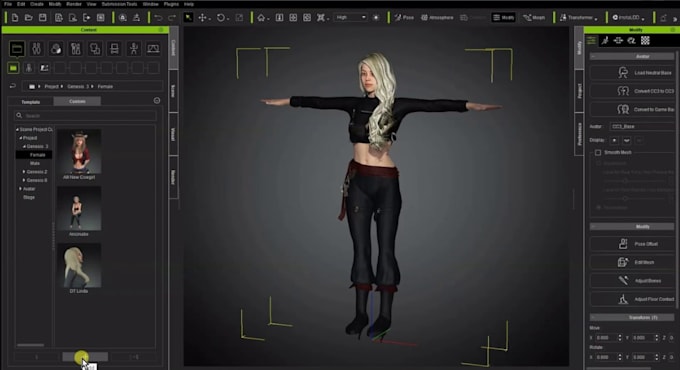This screenshot has height=370, width=680.
Task: Switch to the Template tab
Action: click(x=31, y=102)
